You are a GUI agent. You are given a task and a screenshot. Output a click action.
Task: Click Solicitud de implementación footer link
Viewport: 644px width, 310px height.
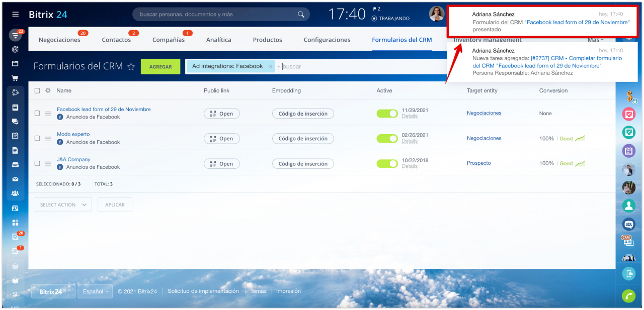point(203,291)
